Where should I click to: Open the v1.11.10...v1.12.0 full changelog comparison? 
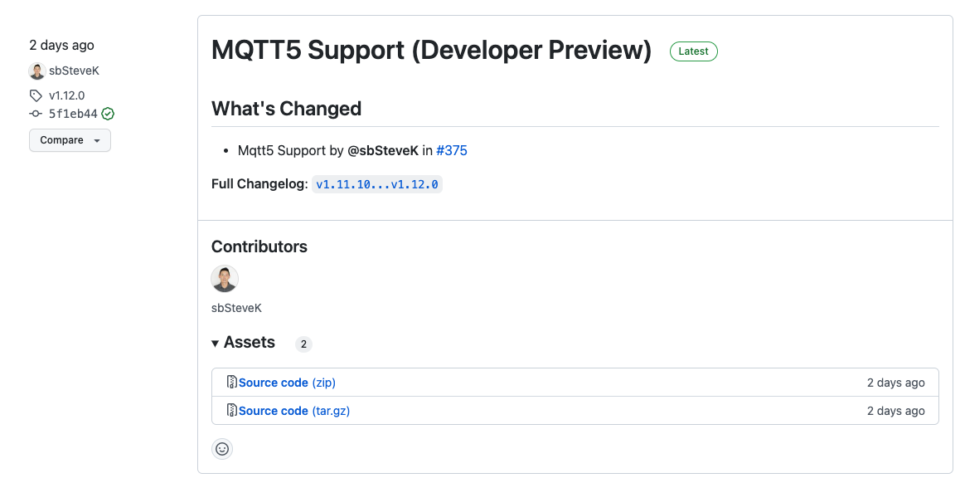coord(377,185)
